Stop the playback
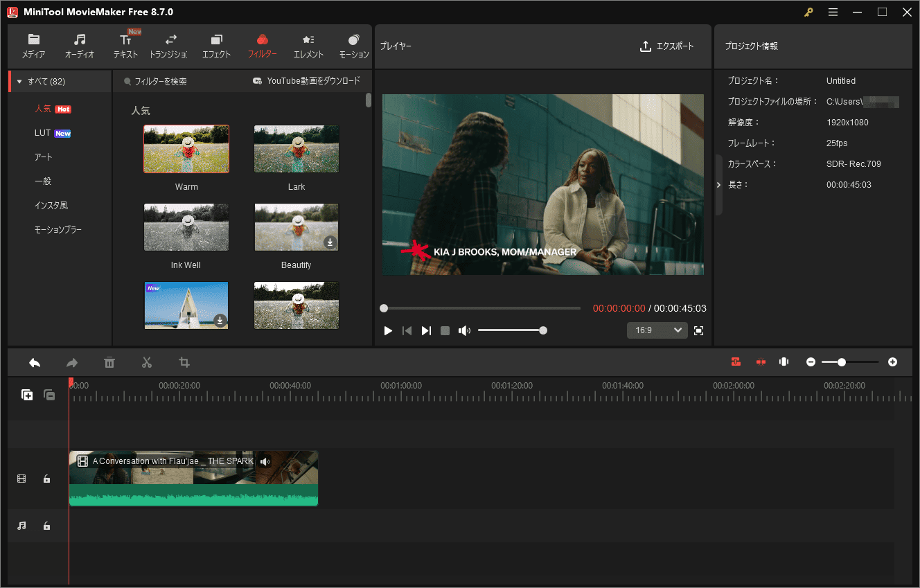Image resolution: width=920 pixels, height=588 pixels. (x=445, y=331)
